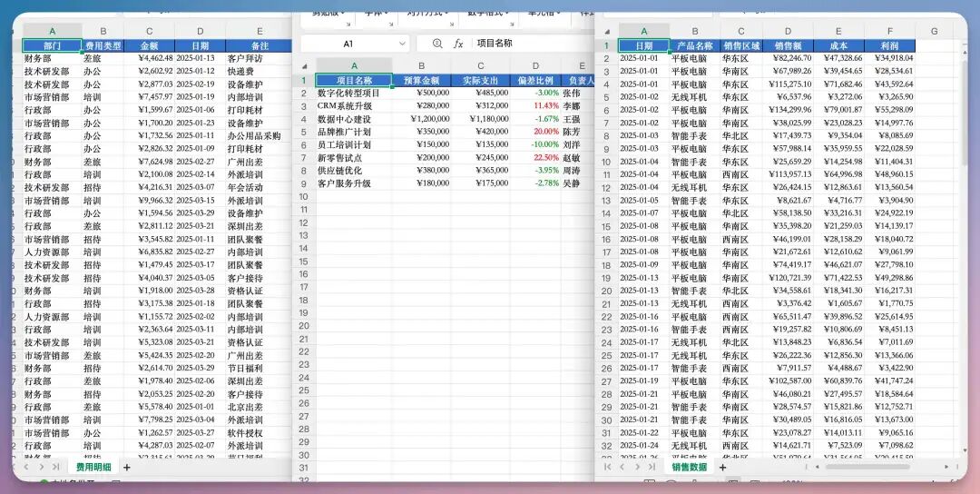Add a new sheet next to 销售数据
Image resolution: width=980 pixels, height=494 pixels.
click(x=722, y=467)
